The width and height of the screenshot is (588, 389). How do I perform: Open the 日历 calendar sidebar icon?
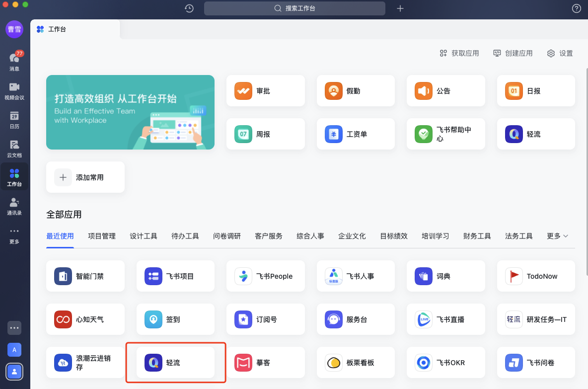point(14,120)
